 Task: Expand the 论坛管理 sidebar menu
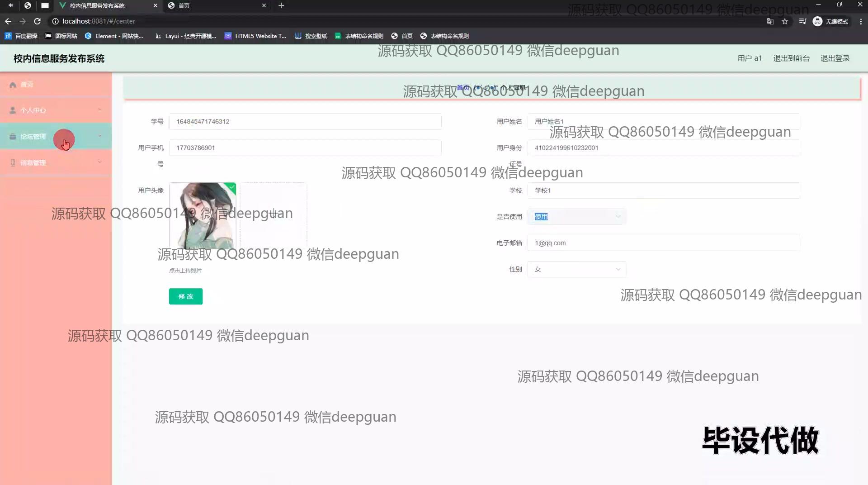click(99, 136)
